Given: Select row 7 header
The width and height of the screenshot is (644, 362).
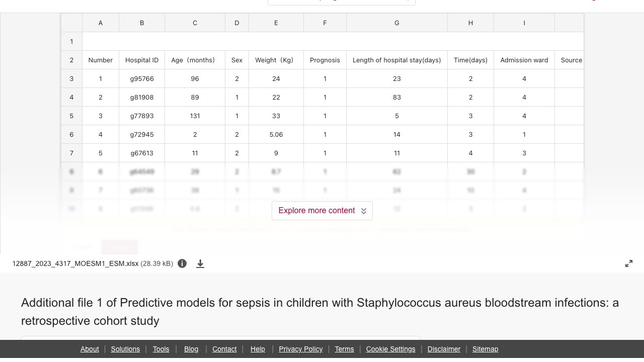Looking at the screenshot, I should (x=71, y=153).
